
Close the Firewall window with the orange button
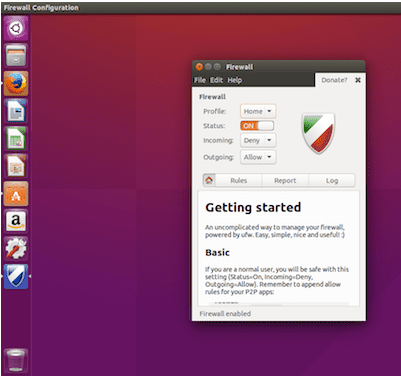[199, 67]
